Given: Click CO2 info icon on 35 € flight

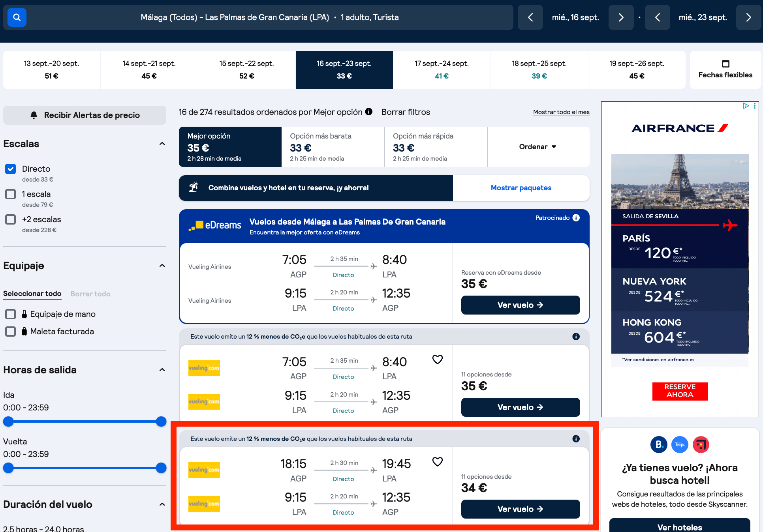Looking at the screenshot, I should [x=576, y=337].
